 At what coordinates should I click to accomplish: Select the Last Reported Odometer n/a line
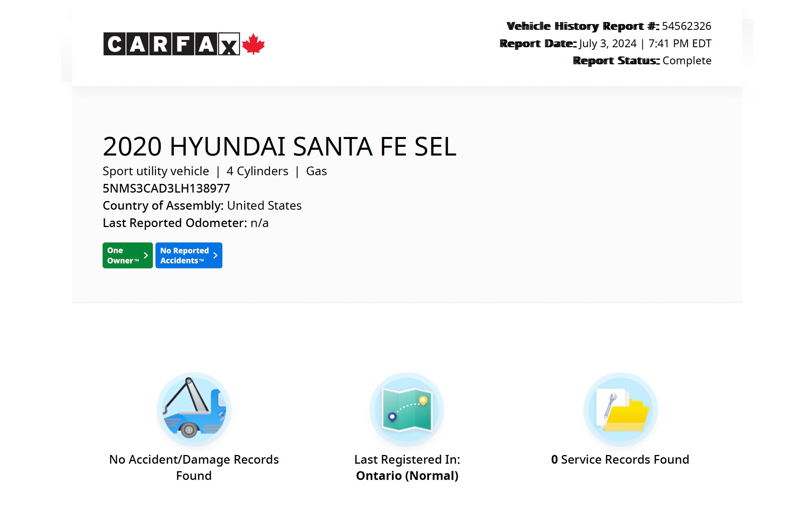[185, 223]
